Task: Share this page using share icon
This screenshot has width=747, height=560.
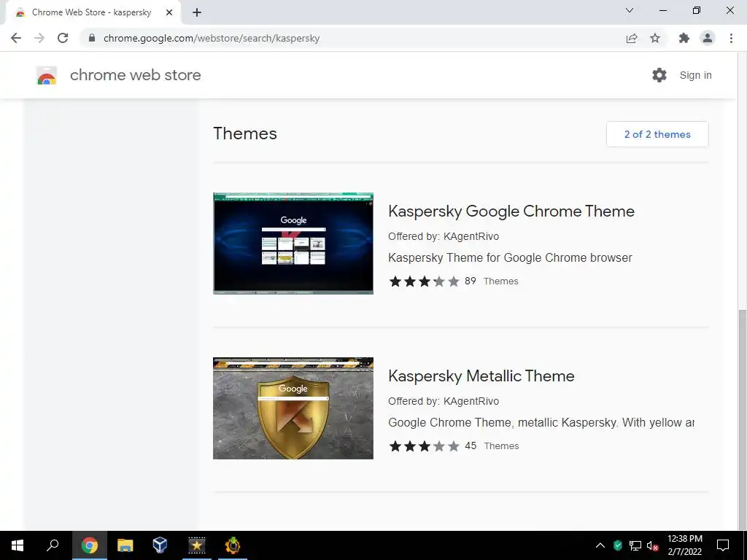Action: [x=632, y=38]
